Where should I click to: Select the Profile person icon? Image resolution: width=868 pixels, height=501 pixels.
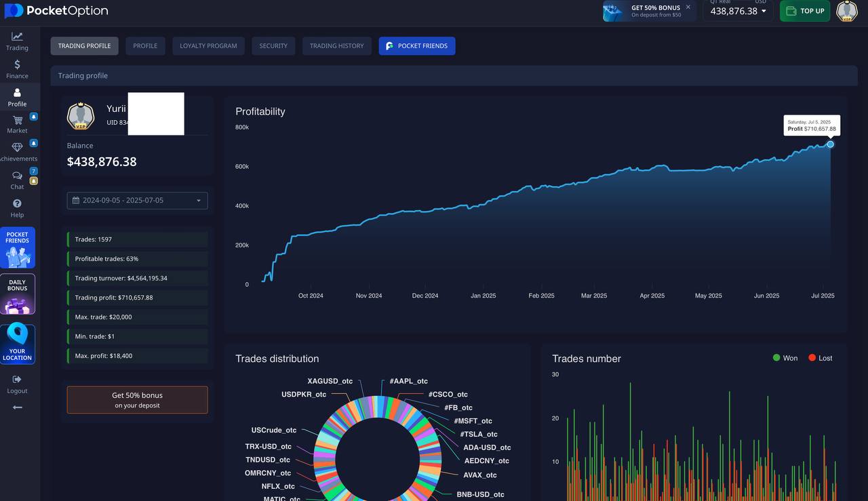pos(17,92)
